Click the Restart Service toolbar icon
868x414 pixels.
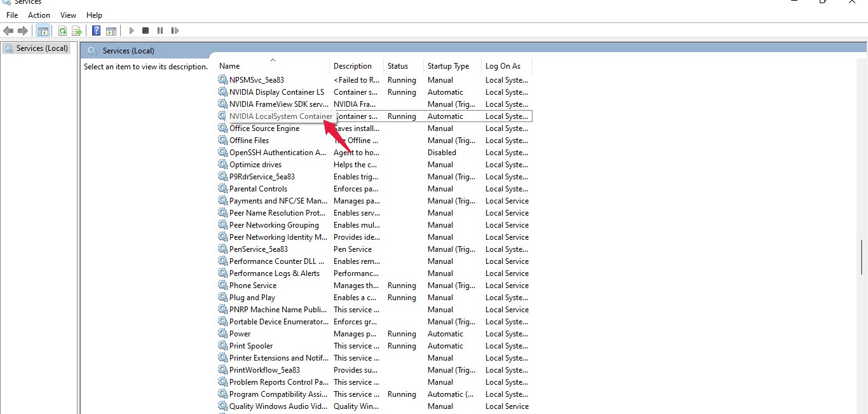[175, 31]
